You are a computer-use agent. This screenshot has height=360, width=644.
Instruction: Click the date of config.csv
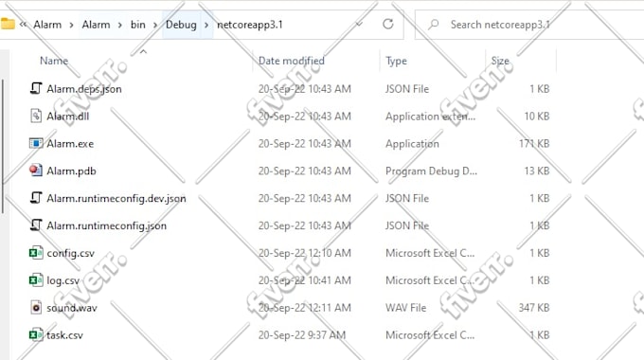pyautogui.click(x=305, y=253)
